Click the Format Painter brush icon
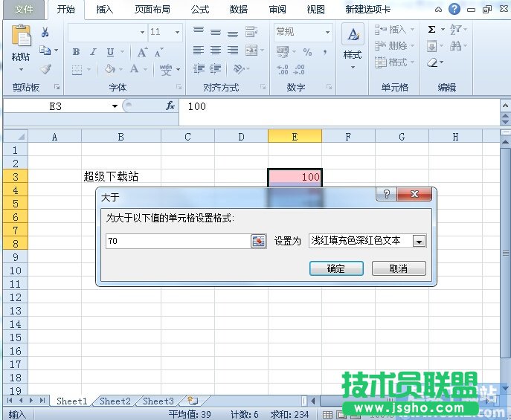This screenshot has width=511, height=420. pos(45,69)
